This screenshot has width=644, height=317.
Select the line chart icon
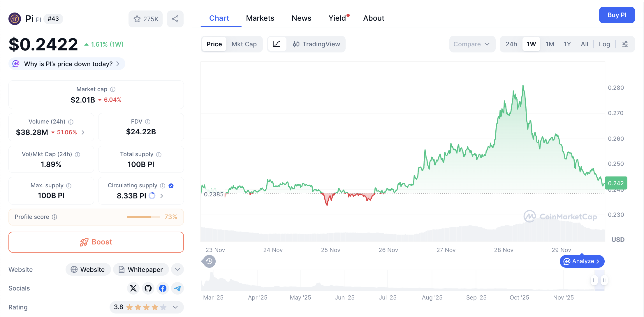(277, 44)
